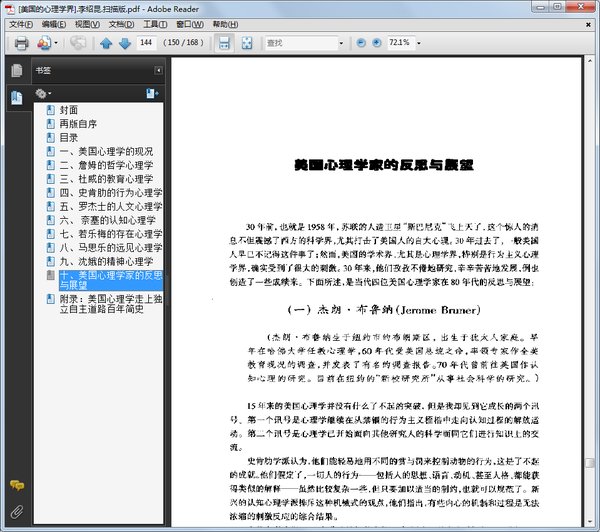Open the find options dropdown arrow

pos(341,43)
